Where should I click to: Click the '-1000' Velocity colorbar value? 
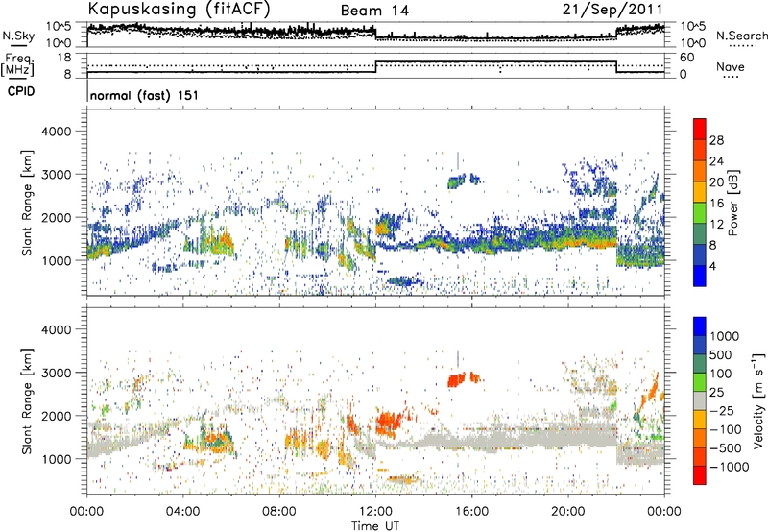730,467
